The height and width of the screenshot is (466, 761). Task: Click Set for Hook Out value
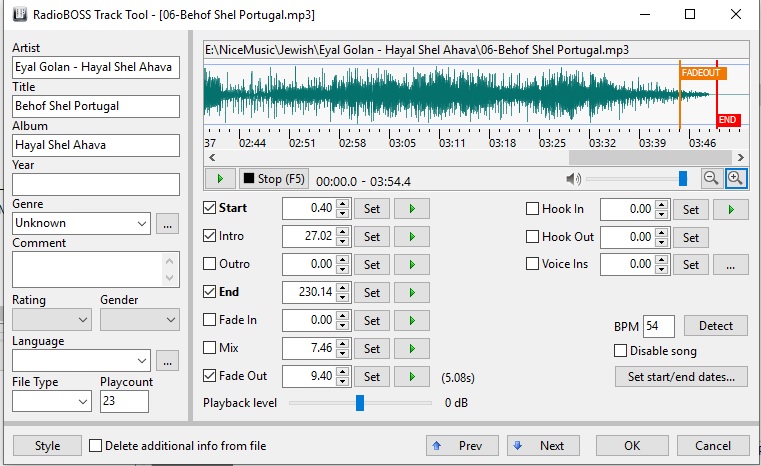[691, 237]
